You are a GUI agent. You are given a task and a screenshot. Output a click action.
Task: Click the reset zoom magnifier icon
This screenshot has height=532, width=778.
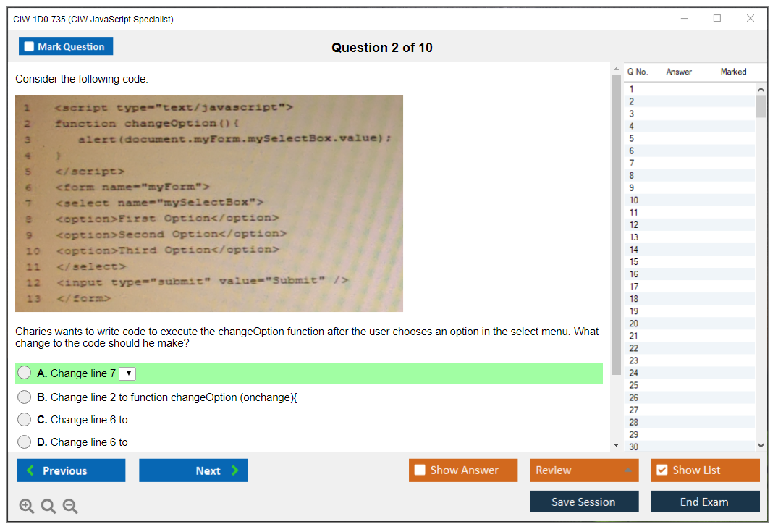[48, 507]
